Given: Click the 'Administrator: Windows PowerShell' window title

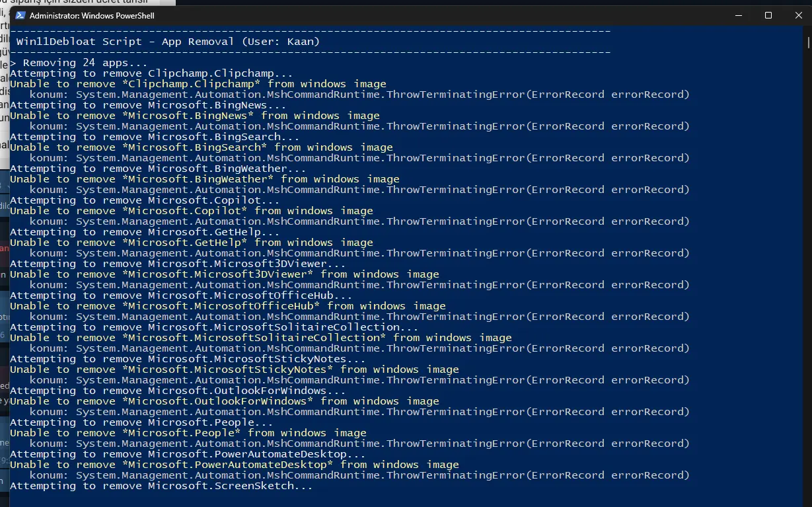Looking at the screenshot, I should (x=92, y=15).
